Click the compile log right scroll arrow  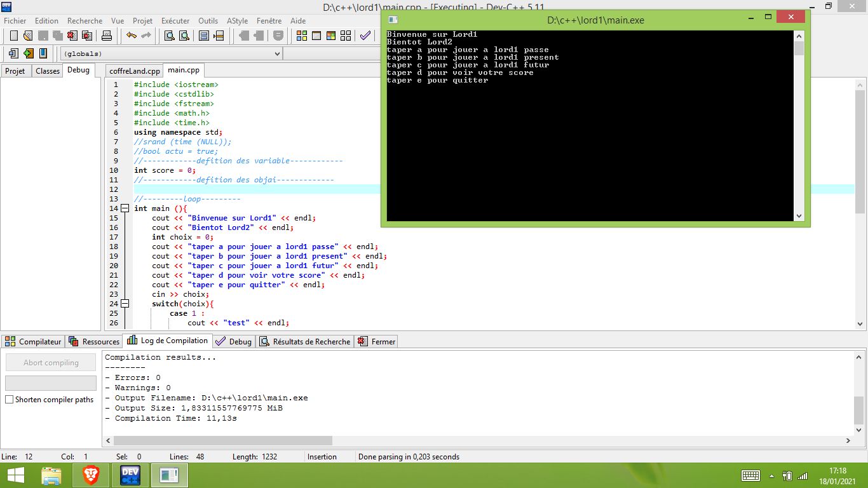tap(849, 440)
